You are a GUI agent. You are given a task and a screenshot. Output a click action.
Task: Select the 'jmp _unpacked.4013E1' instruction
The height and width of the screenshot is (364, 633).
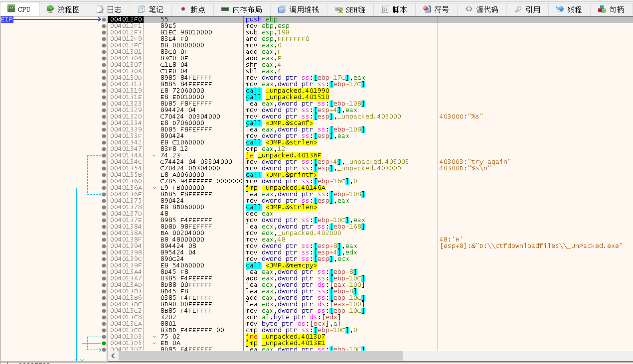pyautogui.click(x=286, y=343)
